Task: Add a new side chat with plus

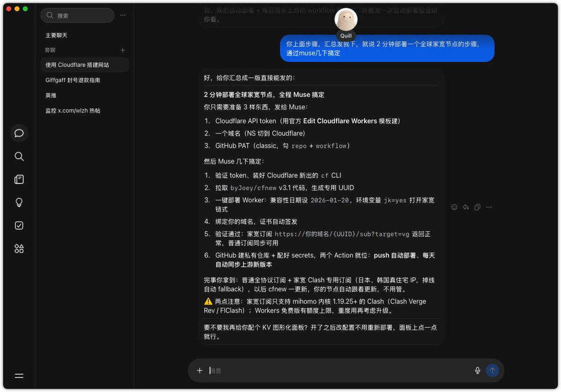Action: 123,50
